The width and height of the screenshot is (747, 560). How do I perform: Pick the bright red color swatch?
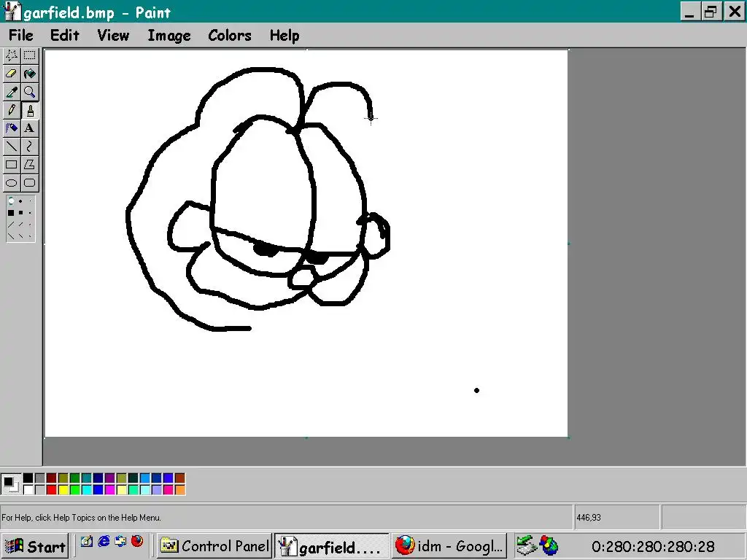tap(52, 489)
